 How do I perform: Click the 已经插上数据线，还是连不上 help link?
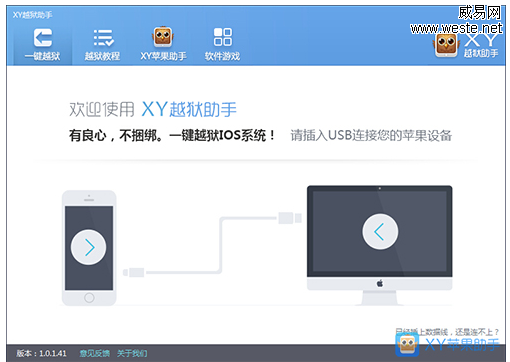[x=447, y=332]
